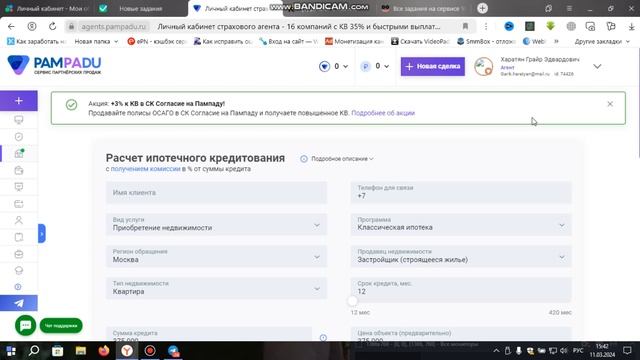This screenshot has height=360, width=640.
Task: Open the blue circle icon in sidebar
Action: click(x=18, y=287)
